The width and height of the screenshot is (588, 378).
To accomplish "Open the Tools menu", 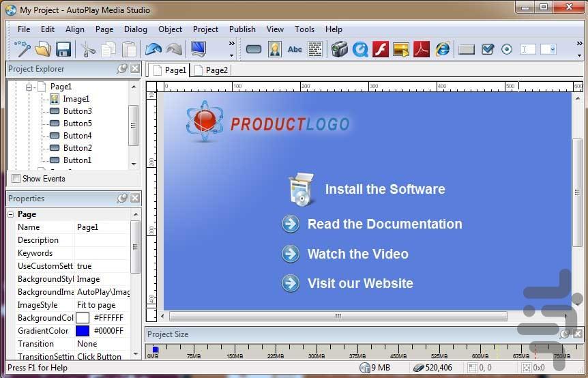I will 304,29.
